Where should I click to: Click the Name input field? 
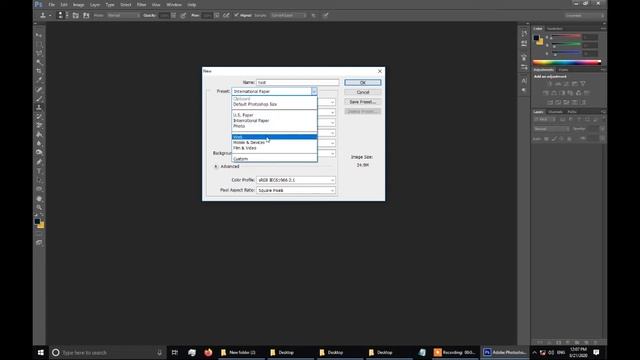(x=298, y=82)
